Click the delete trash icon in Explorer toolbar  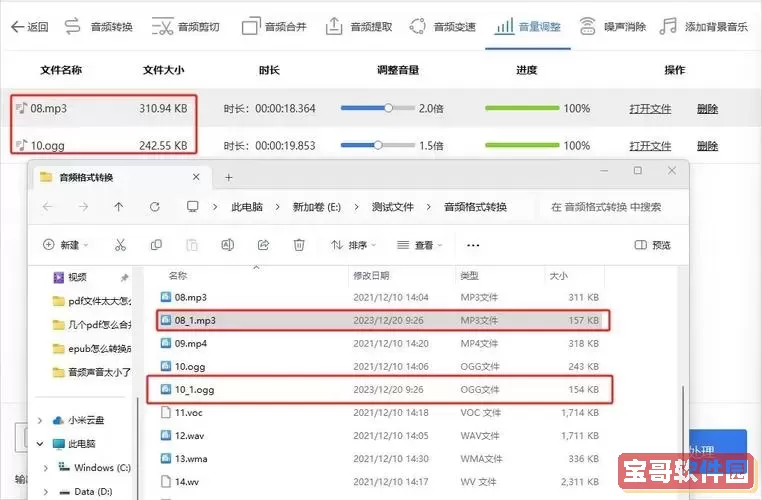point(298,245)
